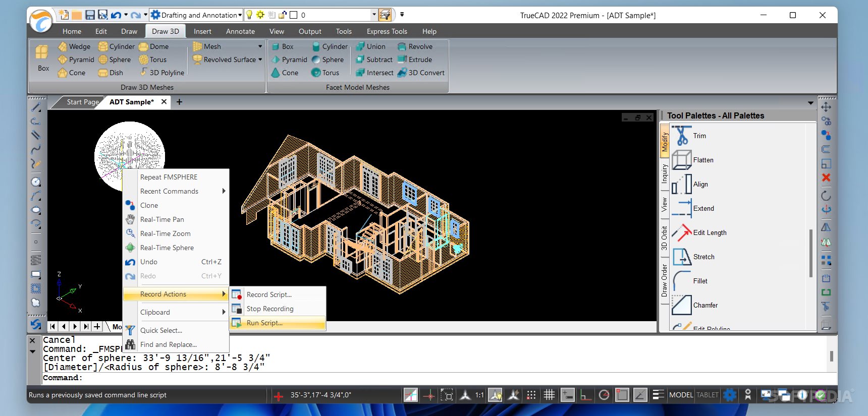Viewport: 868px width, 416px height.
Task: Choose the Align palette tool
Action: click(690, 184)
